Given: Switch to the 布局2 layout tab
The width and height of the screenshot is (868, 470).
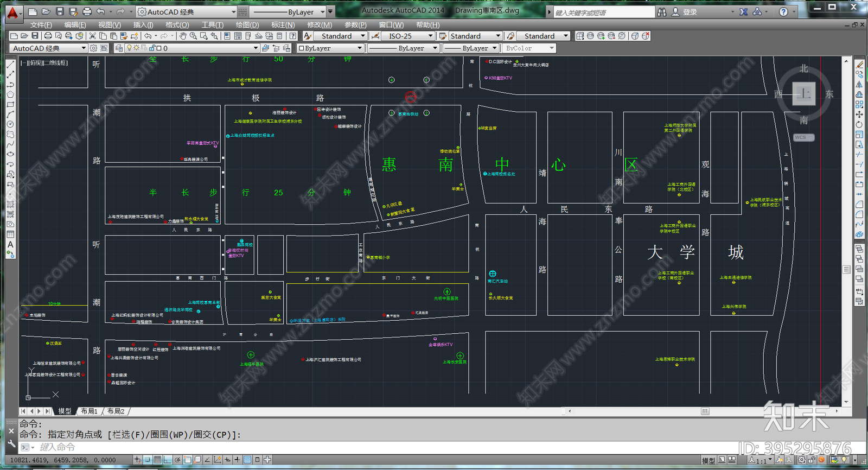Looking at the screenshot, I should pyautogui.click(x=116, y=411).
